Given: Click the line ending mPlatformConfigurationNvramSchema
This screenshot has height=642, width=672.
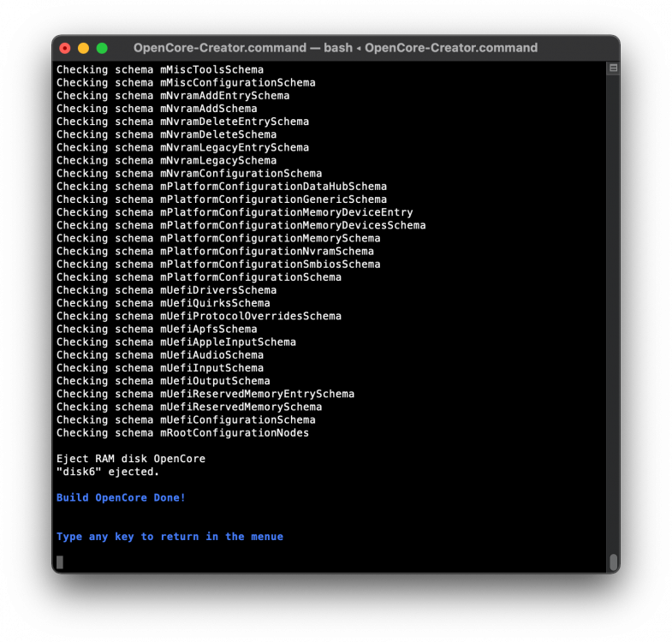Looking at the screenshot, I should pos(215,251).
